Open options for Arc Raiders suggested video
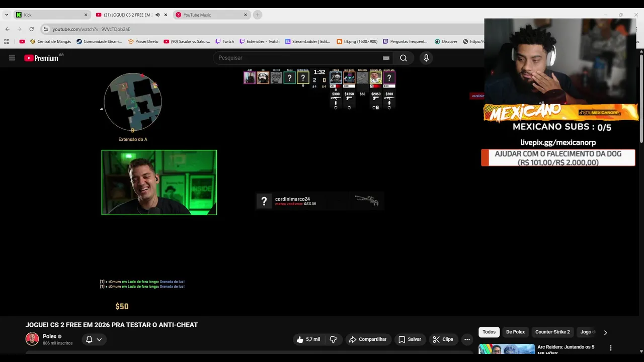Image resolution: width=644 pixels, height=362 pixels. (611, 348)
